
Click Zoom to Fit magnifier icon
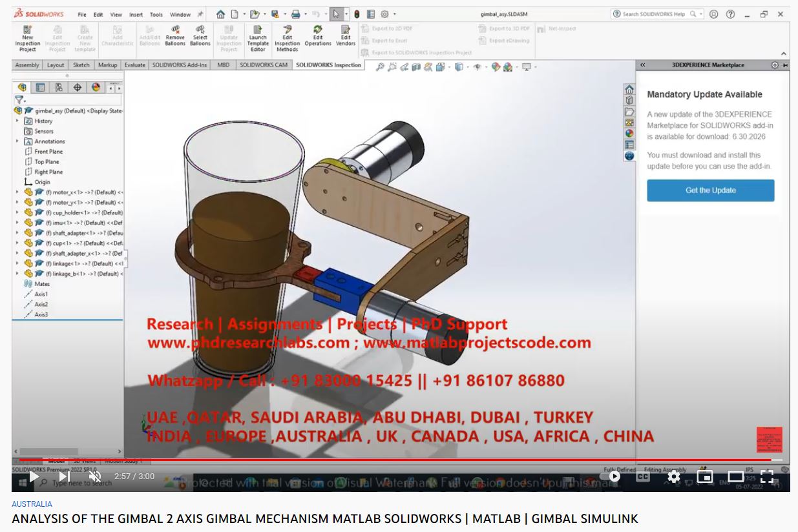[380, 66]
